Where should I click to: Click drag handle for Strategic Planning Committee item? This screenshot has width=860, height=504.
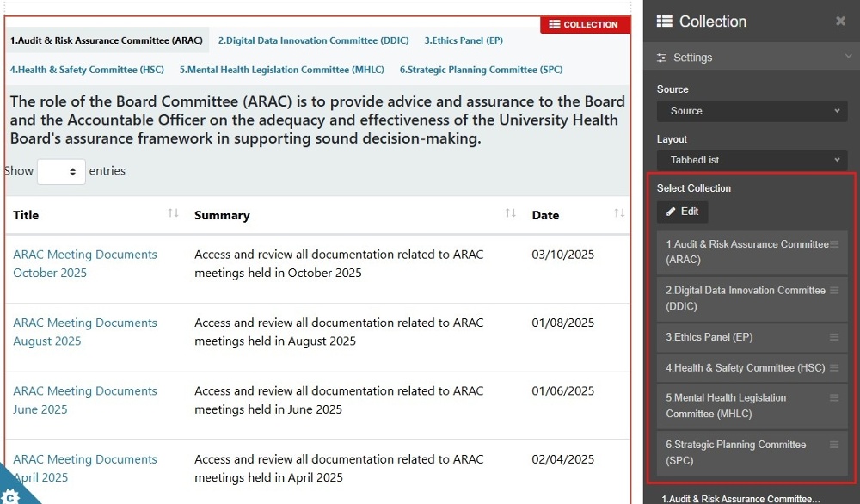pos(834,444)
